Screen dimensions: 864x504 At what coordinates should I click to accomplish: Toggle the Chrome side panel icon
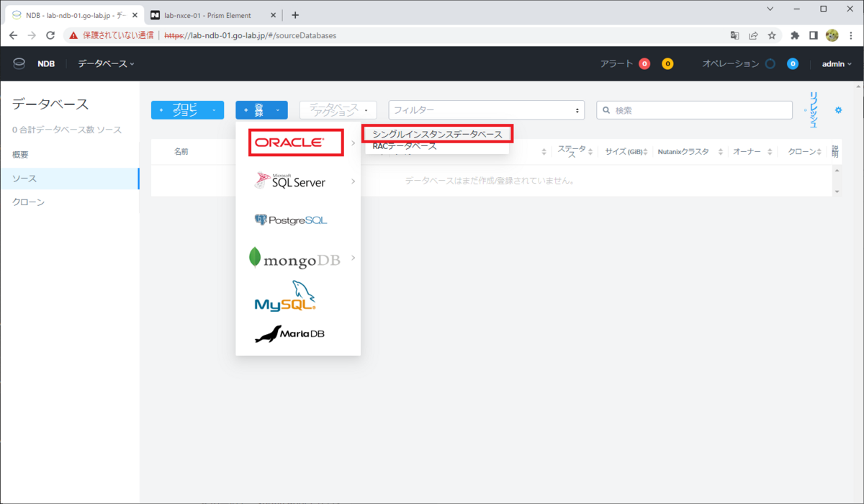814,35
